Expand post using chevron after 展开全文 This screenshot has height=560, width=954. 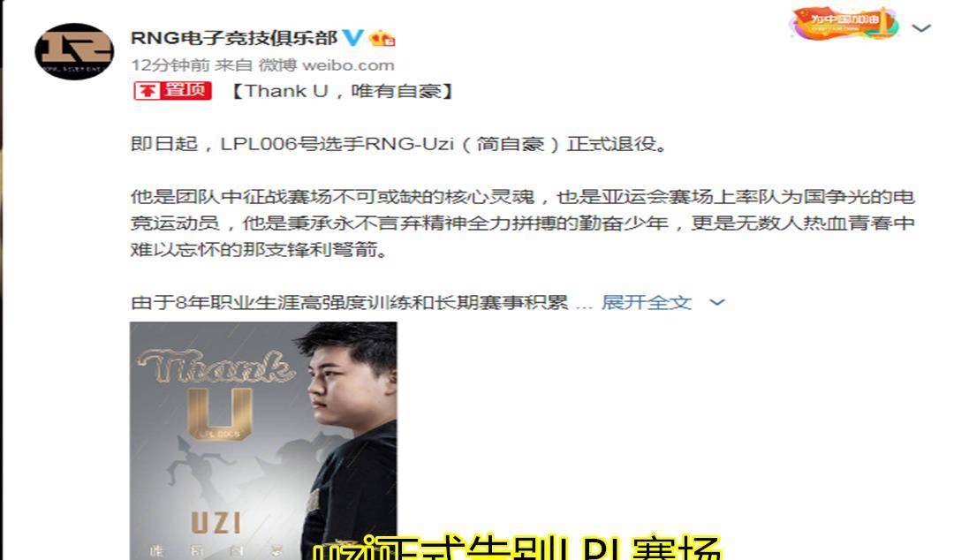point(717,302)
